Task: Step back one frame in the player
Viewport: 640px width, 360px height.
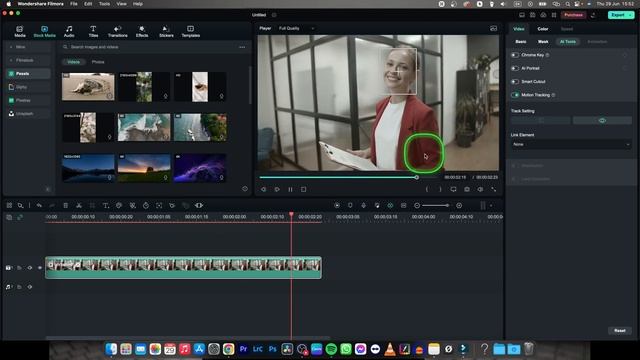Action: tap(263, 189)
